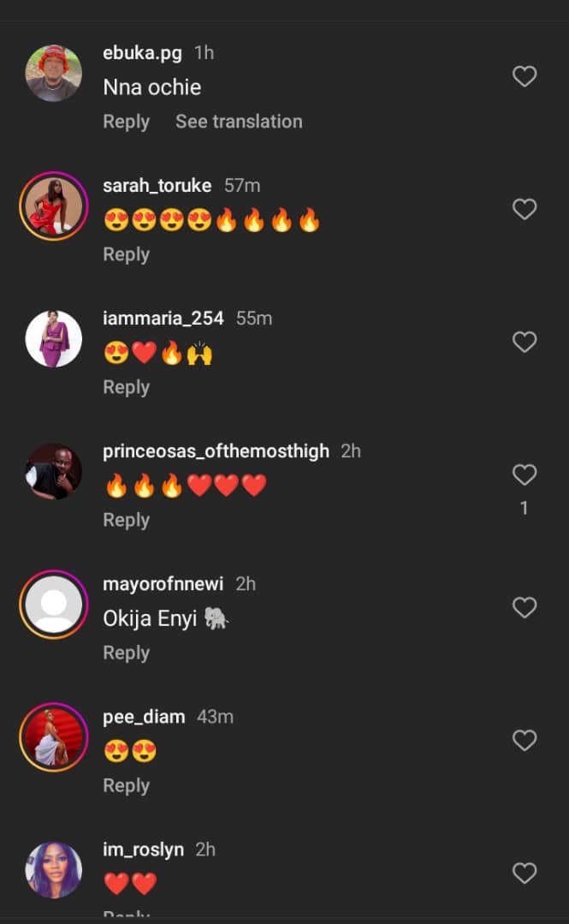Viewport: 569px width, 924px height.
Task: Heart the princeosas_ofthemosthigh comment
Action: (x=524, y=475)
